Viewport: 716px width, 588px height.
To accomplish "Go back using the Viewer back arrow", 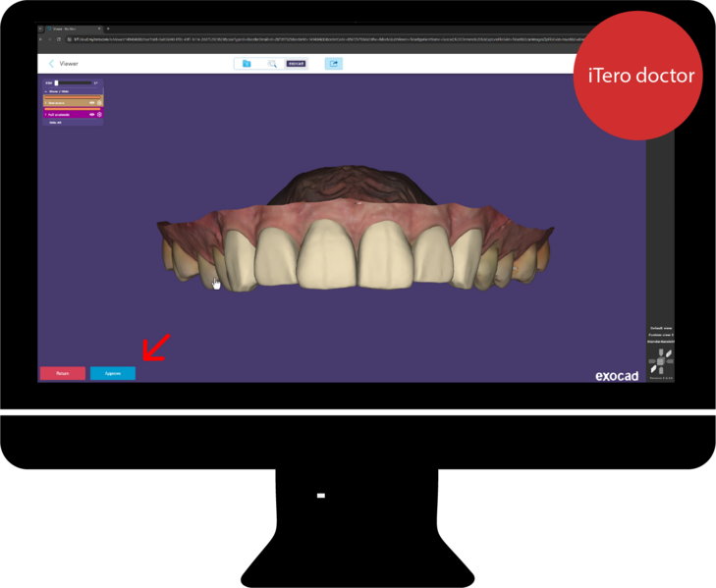I will click(51, 64).
